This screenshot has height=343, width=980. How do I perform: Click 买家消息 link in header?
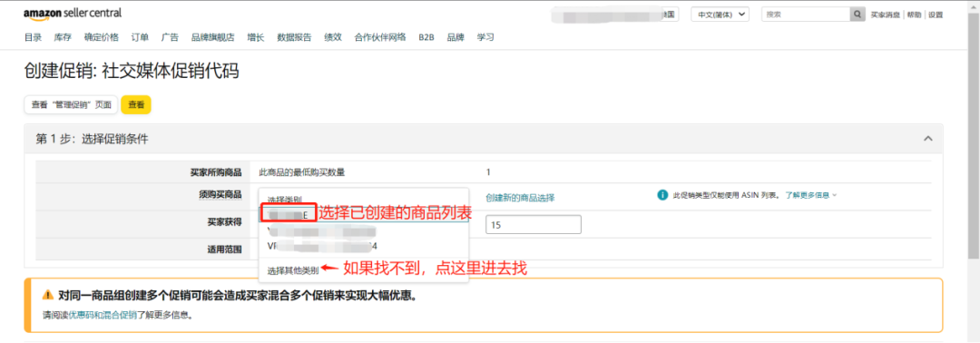[x=886, y=15]
